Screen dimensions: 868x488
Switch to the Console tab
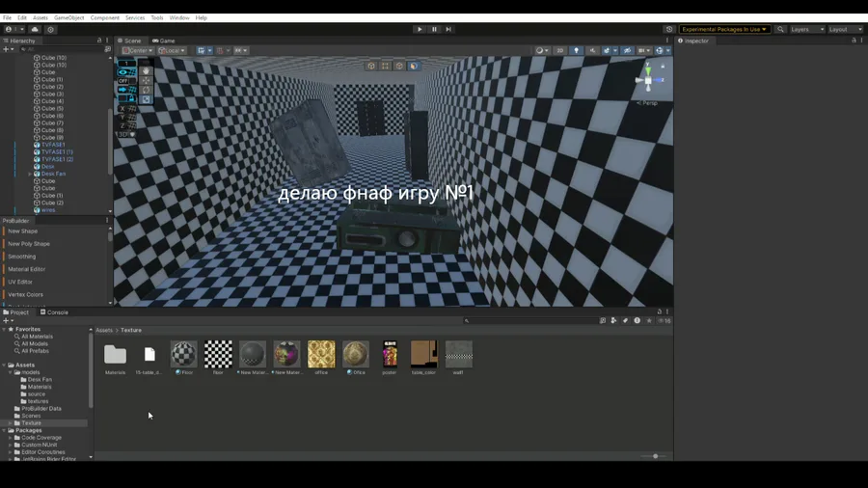point(54,312)
